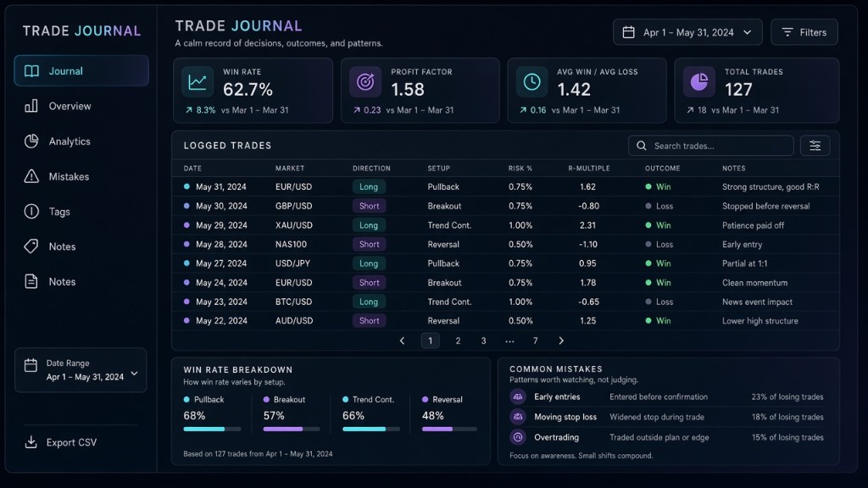Click the Overview bar chart icon
Viewport: 868px width, 488px height.
(x=31, y=106)
